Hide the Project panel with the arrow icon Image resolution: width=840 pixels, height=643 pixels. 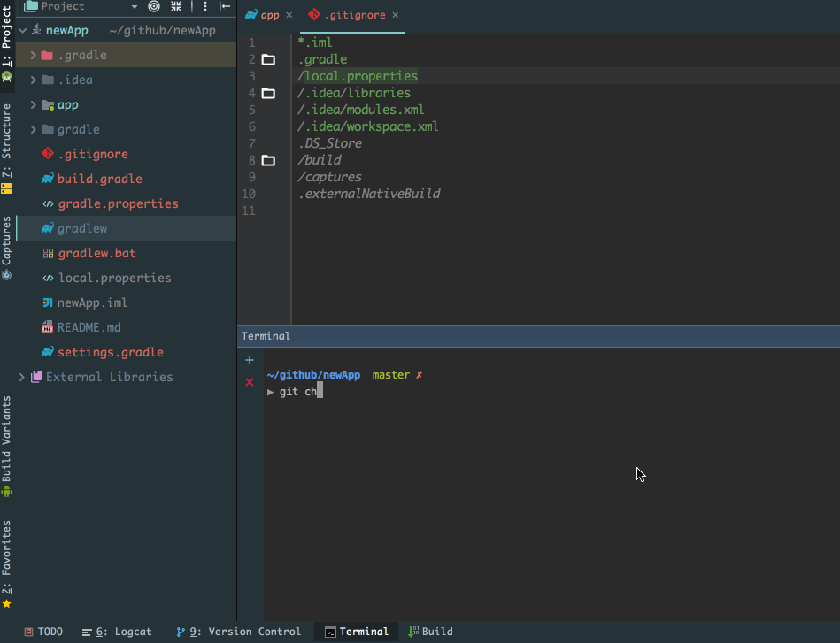pyautogui.click(x=225, y=6)
